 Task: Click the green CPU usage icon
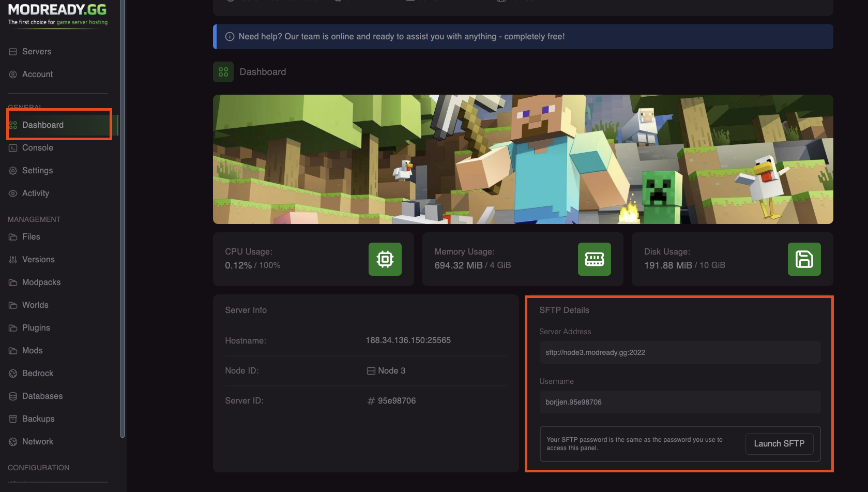[x=385, y=259]
